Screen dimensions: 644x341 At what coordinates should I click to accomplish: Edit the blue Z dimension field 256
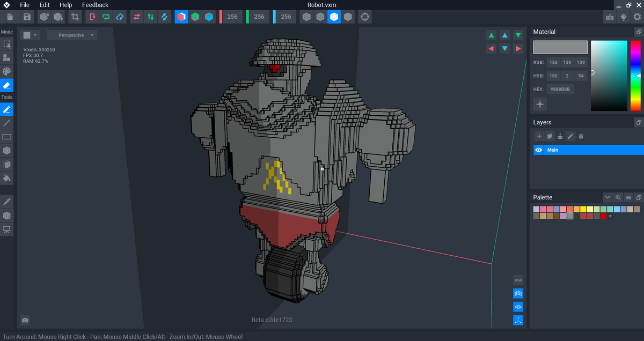point(286,17)
